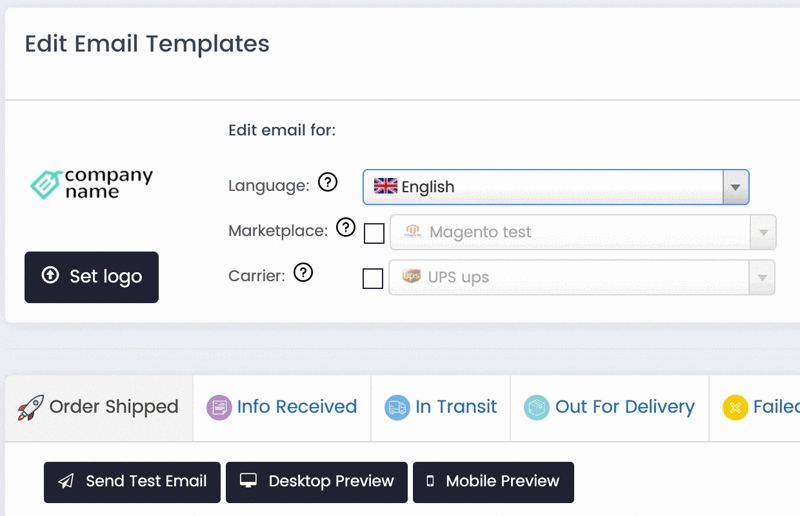This screenshot has width=800, height=516.
Task: Click the Language help question mark icon
Action: [328, 182]
